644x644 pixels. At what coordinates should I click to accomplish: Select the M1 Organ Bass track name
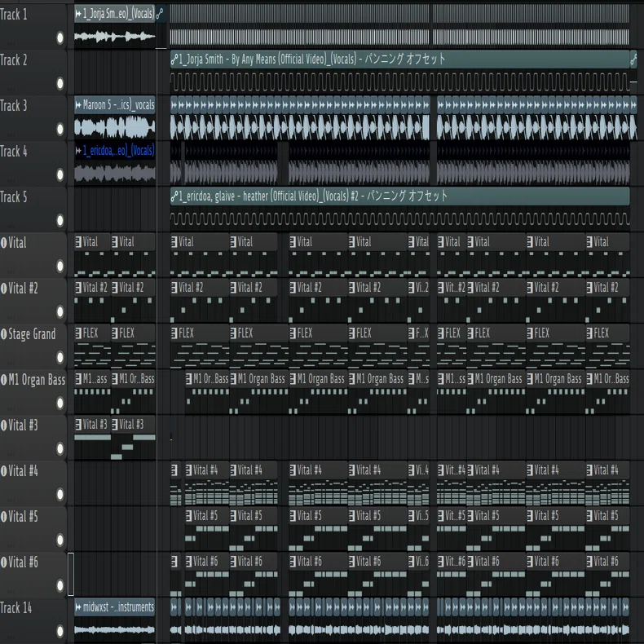tap(37, 380)
